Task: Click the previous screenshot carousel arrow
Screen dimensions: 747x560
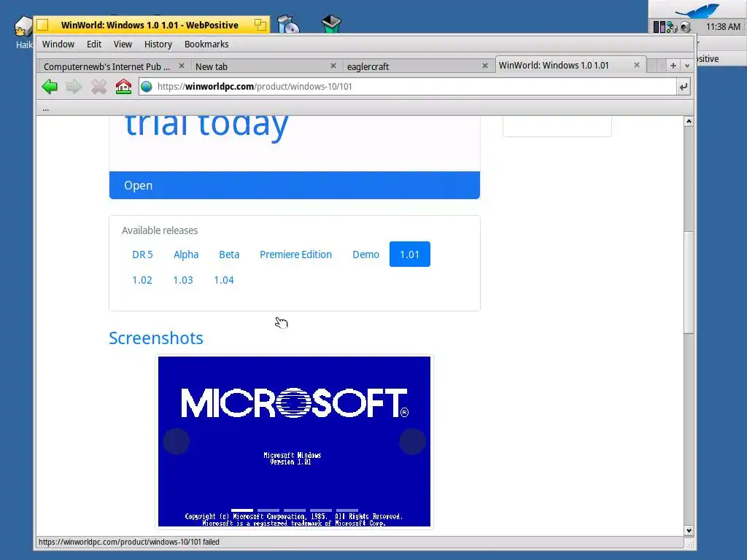Action: 177,441
